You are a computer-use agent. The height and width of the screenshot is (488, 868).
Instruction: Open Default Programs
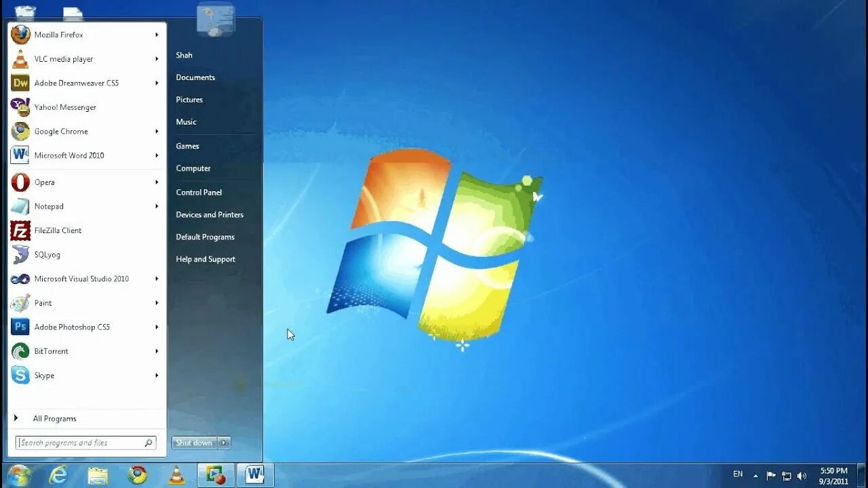tap(205, 237)
